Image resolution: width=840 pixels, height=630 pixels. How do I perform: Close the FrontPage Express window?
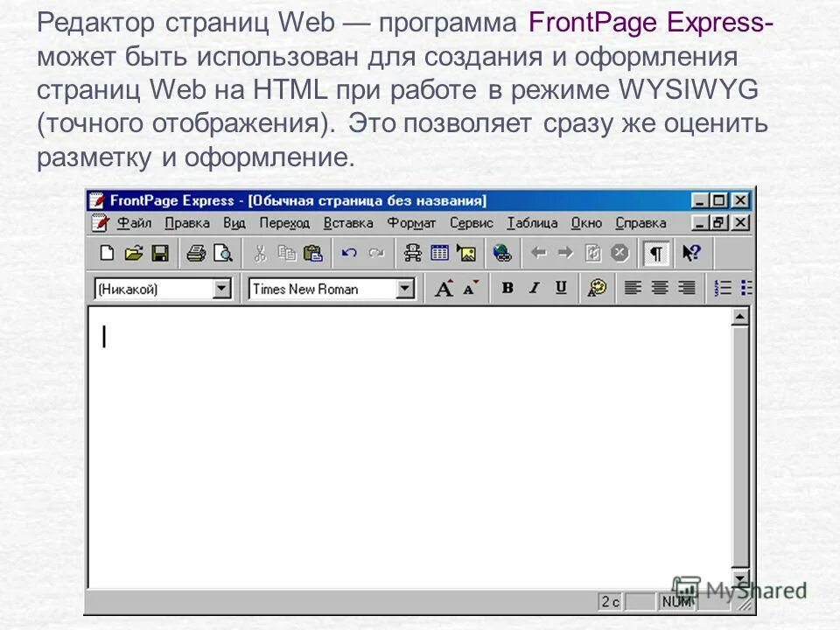click(x=740, y=200)
